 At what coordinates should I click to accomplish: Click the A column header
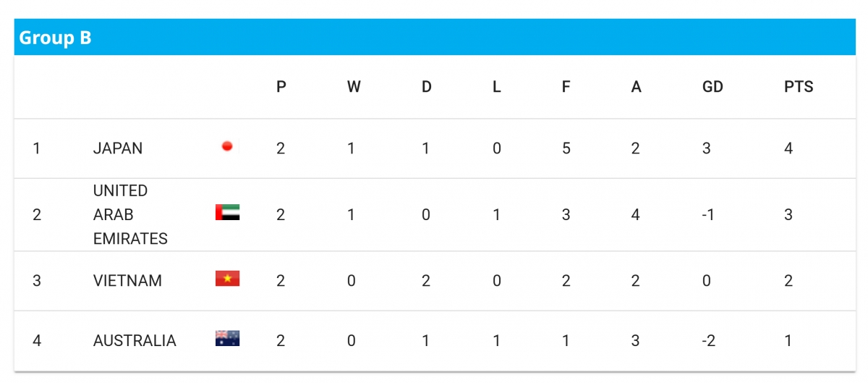636,87
